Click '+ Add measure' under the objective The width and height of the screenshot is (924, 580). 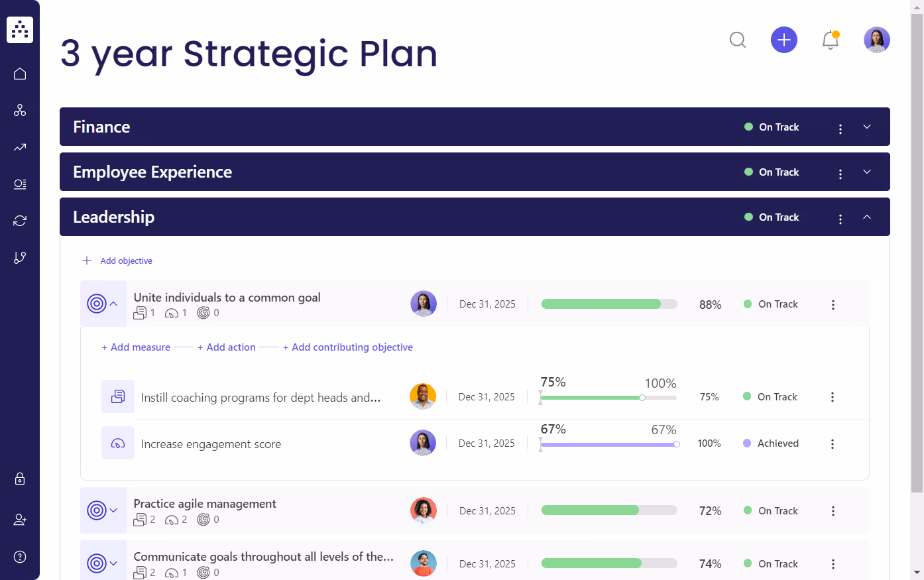tap(136, 347)
